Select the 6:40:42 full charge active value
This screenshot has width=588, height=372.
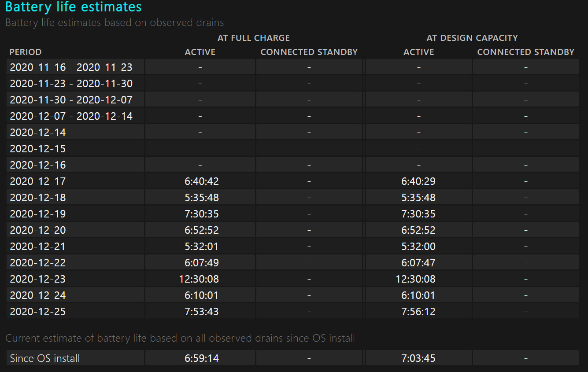pos(202,181)
